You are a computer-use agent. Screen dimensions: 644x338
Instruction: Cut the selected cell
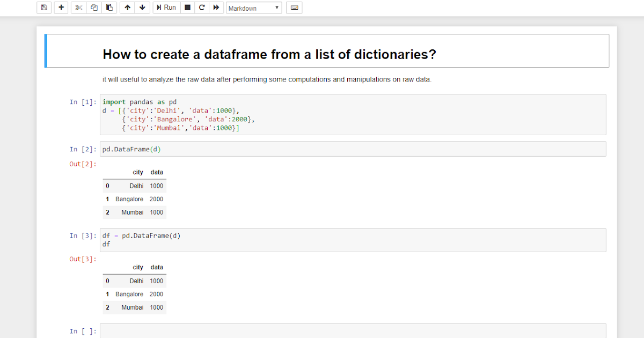[x=78, y=7]
